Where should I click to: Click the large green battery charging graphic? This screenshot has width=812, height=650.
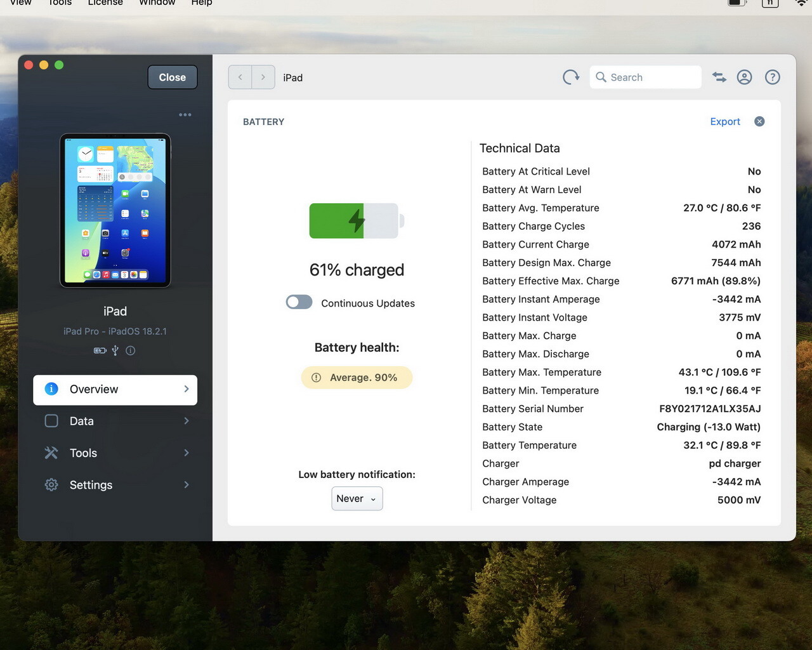[357, 221]
